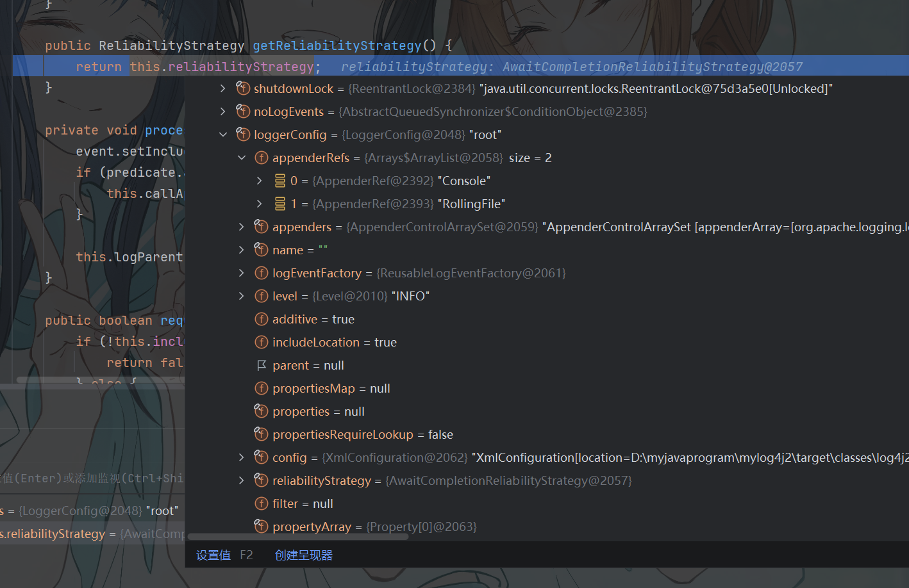This screenshot has height=588, width=909.
Task: Click the level field icon
Action: [x=261, y=296]
